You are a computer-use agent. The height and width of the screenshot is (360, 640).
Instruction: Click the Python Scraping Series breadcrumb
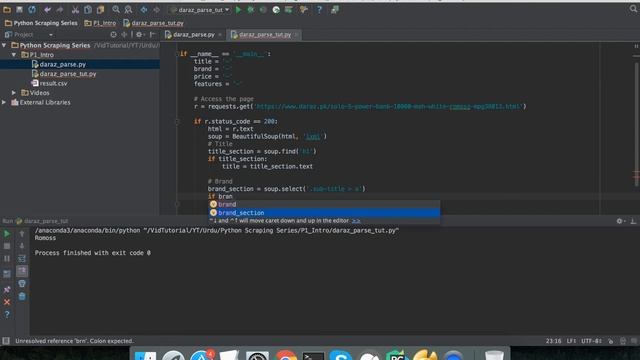(41, 23)
